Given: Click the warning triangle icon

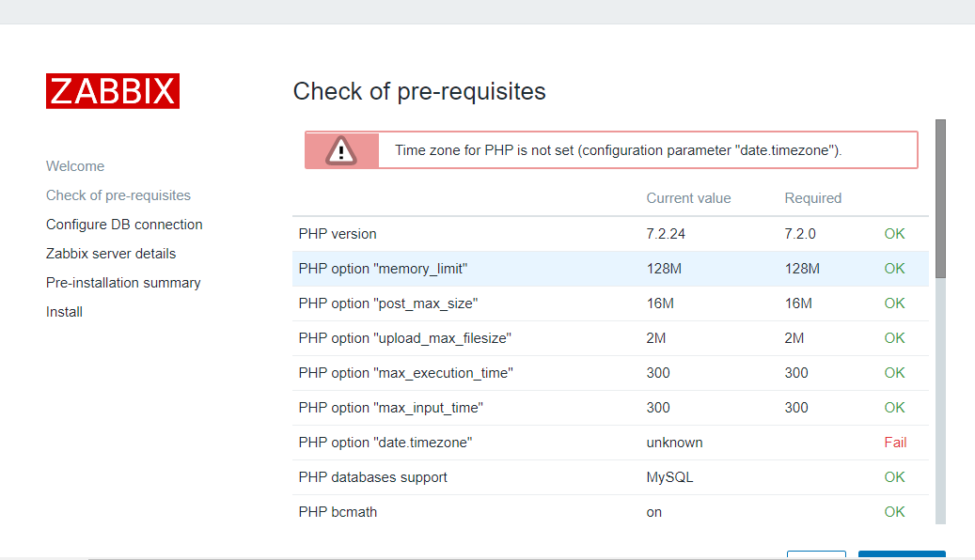Looking at the screenshot, I should (x=341, y=149).
